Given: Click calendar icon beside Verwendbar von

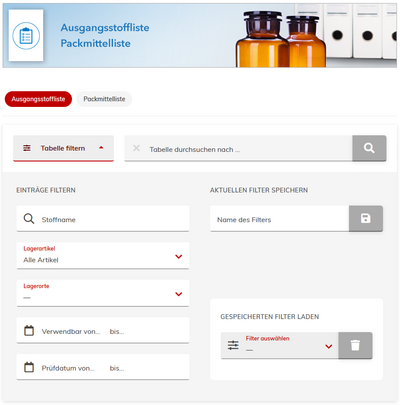Looking at the screenshot, I should pyautogui.click(x=29, y=331).
